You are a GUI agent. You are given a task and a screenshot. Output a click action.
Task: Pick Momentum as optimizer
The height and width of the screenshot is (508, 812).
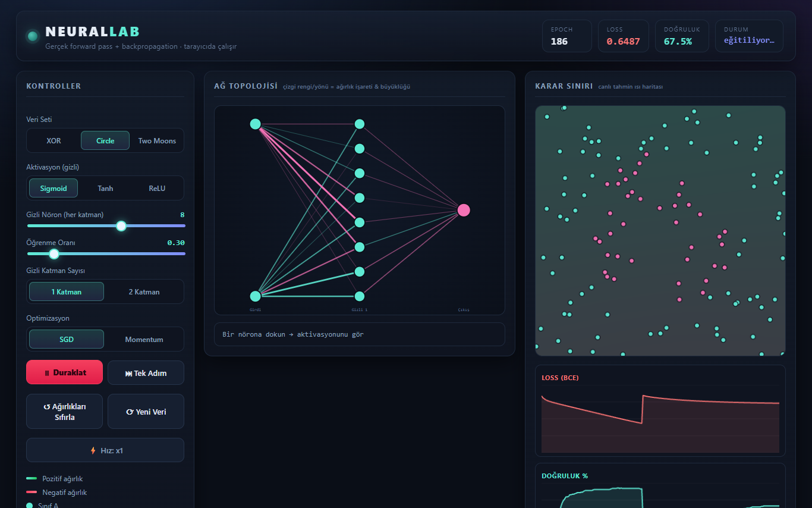click(x=144, y=340)
